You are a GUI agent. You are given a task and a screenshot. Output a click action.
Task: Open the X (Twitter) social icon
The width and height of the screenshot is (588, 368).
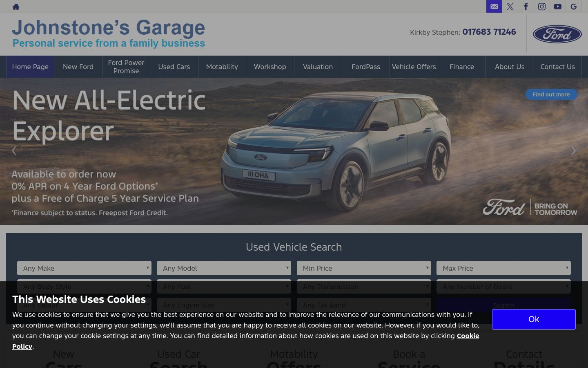coord(510,7)
